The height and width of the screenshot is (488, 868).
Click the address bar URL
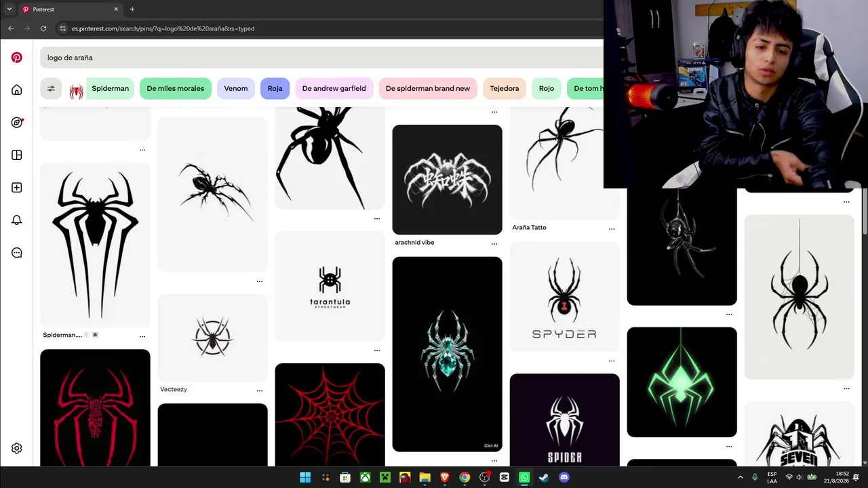(163, 28)
